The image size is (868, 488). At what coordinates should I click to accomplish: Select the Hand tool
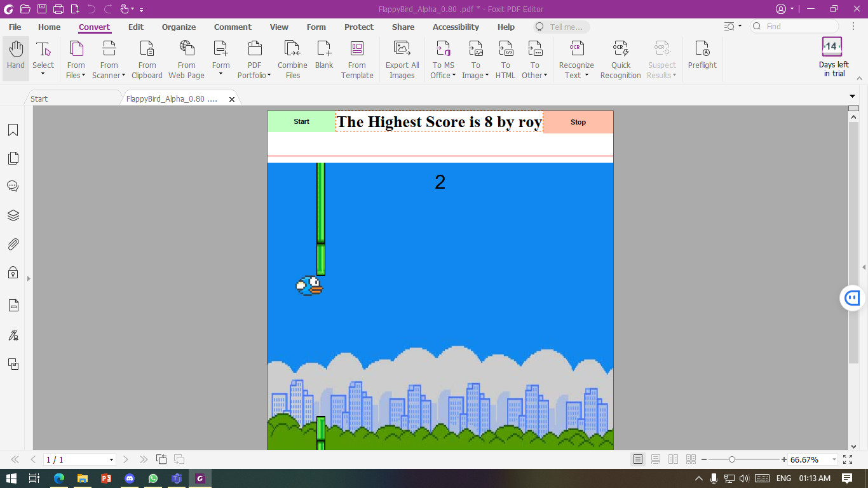(x=16, y=58)
